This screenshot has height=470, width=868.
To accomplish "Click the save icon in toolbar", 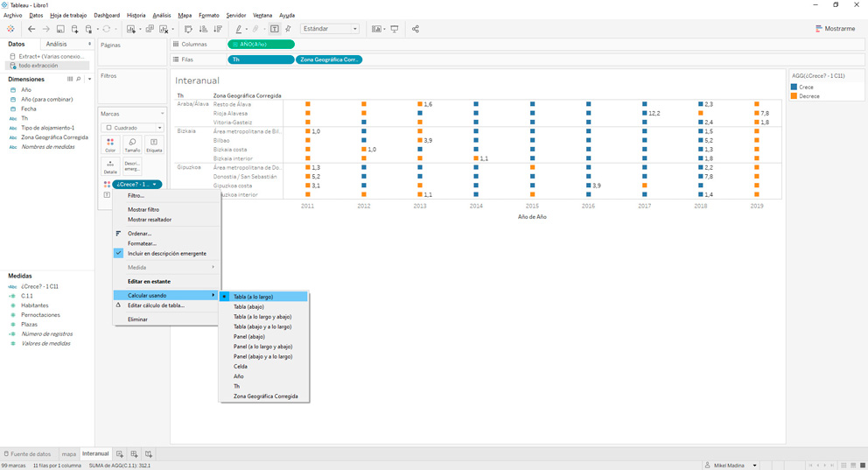I will (60, 29).
